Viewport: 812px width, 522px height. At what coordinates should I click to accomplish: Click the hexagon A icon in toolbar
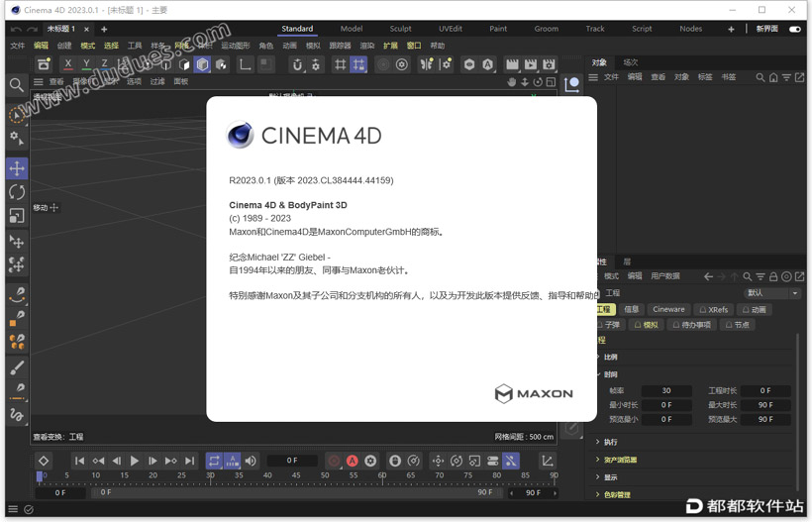pos(488,64)
